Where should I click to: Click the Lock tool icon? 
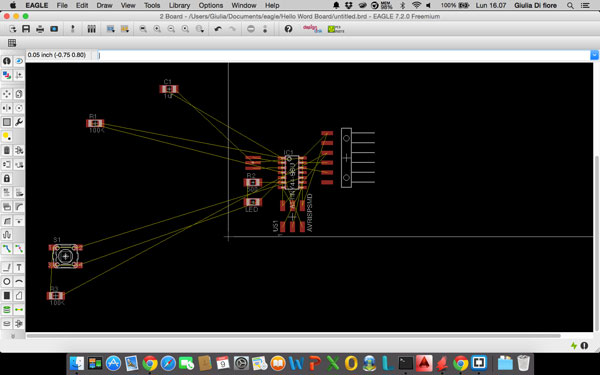pos(7,179)
